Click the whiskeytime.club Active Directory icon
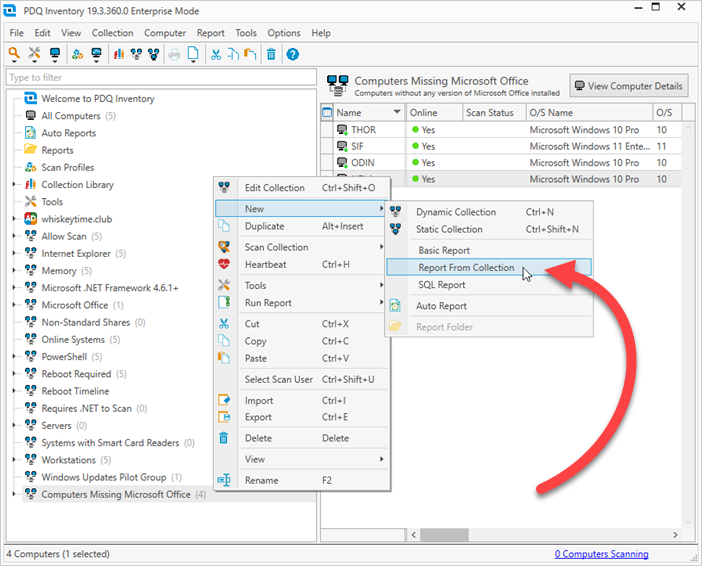This screenshot has width=702, height=566. [30, 219]
